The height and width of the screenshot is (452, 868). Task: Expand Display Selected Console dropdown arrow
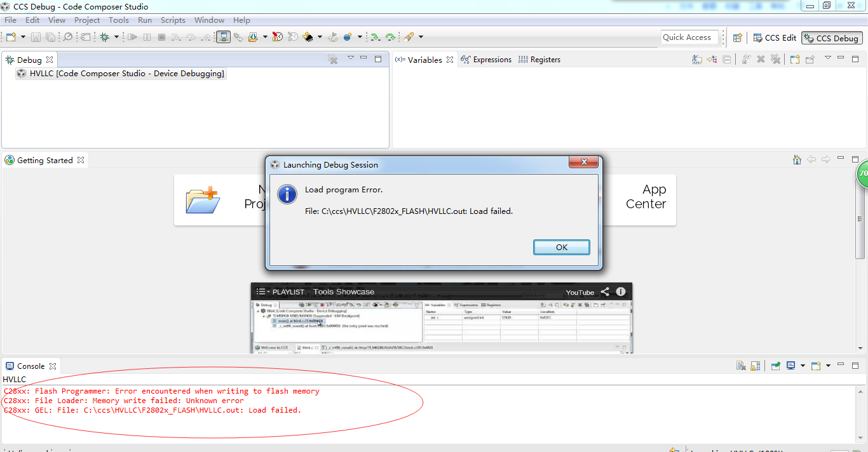point(803,366)
